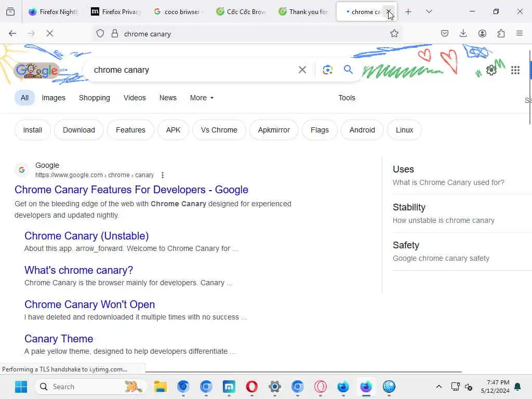Switch to Firefox Privacy tab
The height and width of the screenshot is (399, 532).
pos(116,12)
